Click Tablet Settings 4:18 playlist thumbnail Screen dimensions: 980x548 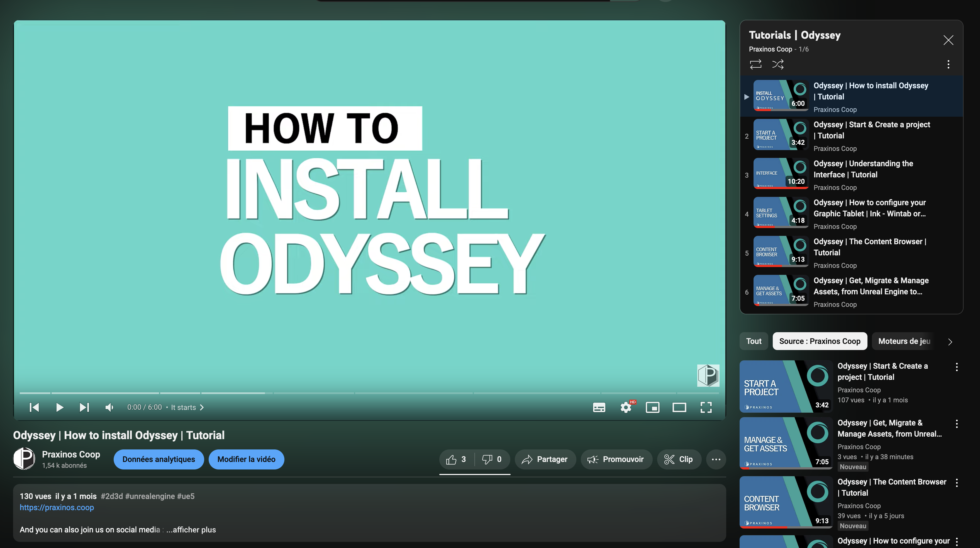pyautogui.click(x=781, y=212)
